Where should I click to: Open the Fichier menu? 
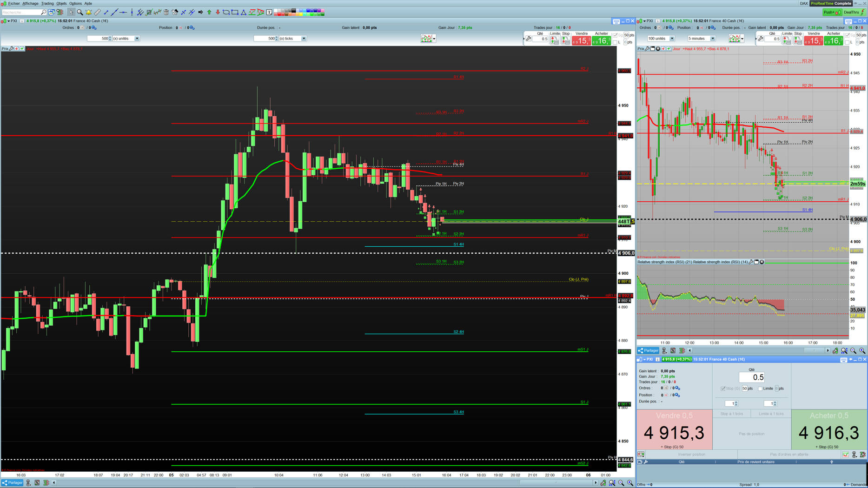(14, 3)
